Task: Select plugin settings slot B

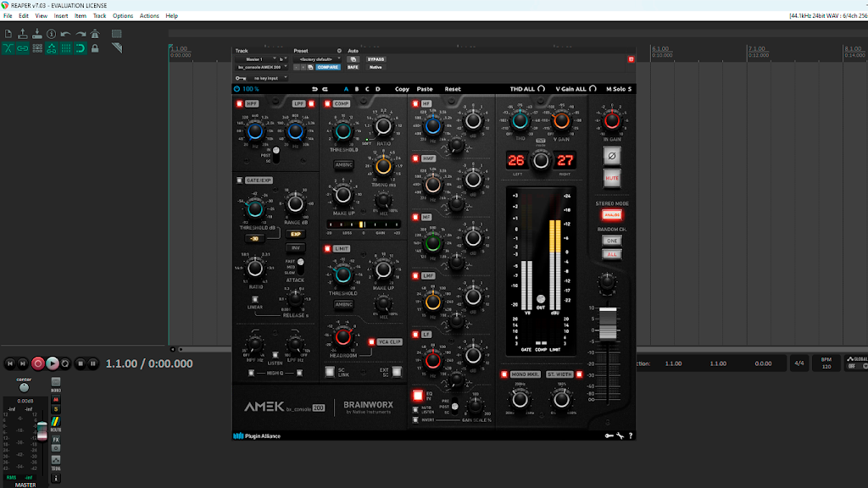Action: [357, 89]
